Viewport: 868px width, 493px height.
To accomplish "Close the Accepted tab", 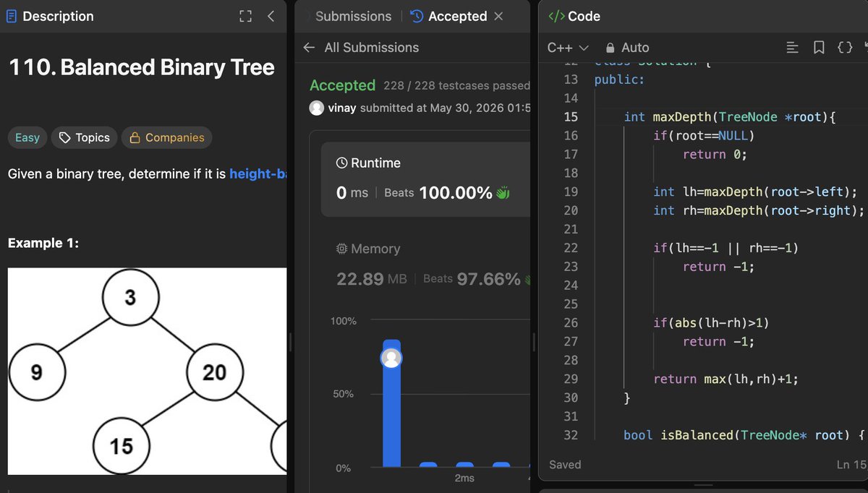I will pyautogui.click(x=498, y=16).
